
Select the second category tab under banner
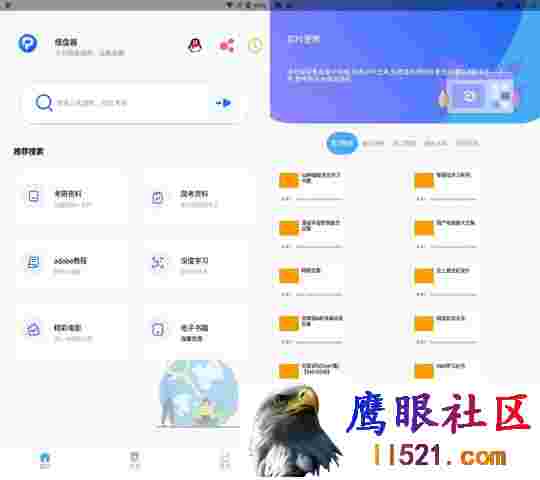click(x=373, y=143)
